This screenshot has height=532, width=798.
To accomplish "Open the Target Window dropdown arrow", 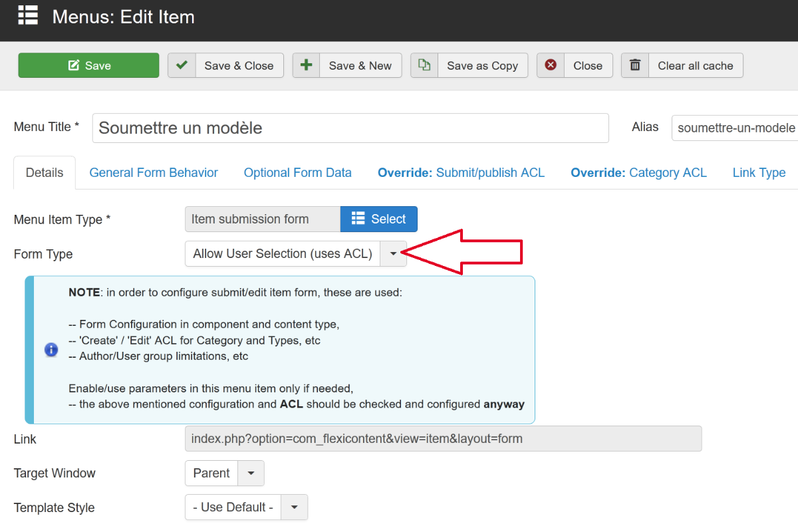I will click(x=251, y=473).
